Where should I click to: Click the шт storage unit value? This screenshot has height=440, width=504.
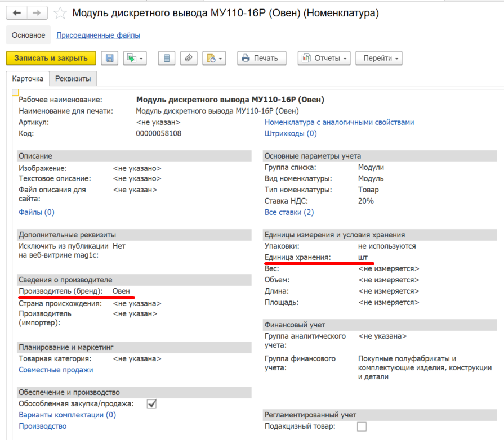click(363, 258)
